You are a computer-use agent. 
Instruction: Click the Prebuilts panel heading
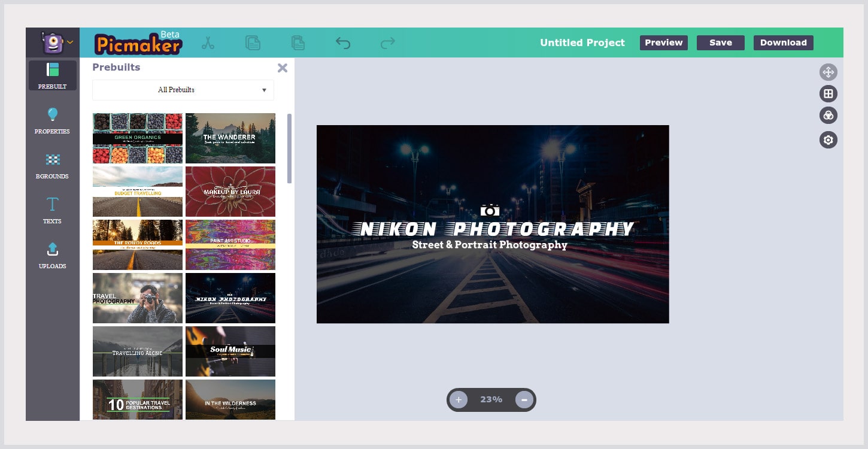pos(116,67)
